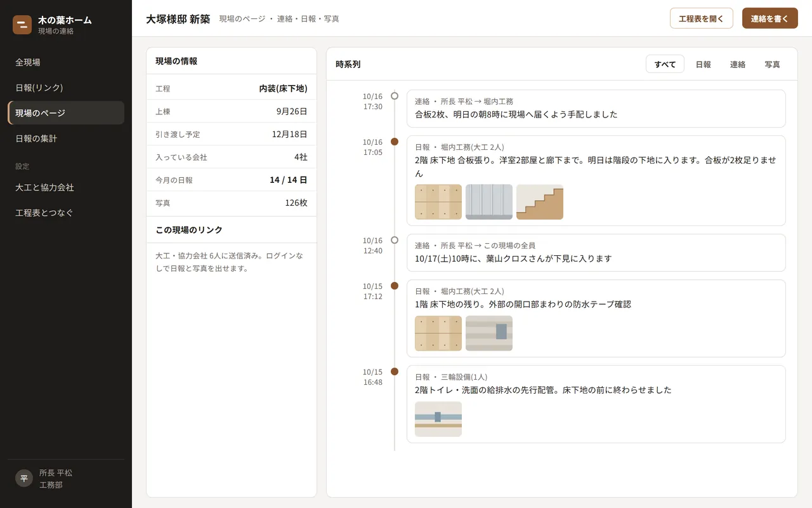812x508 pixels.
Task: Click the 平 user avatar
Action: (23, 478)
